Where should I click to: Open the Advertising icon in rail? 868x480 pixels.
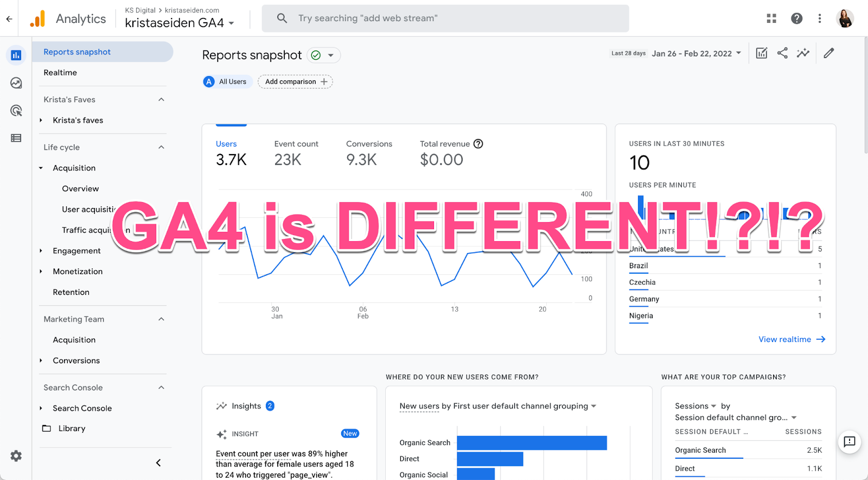pyautogui.click(x=16, y=111)
